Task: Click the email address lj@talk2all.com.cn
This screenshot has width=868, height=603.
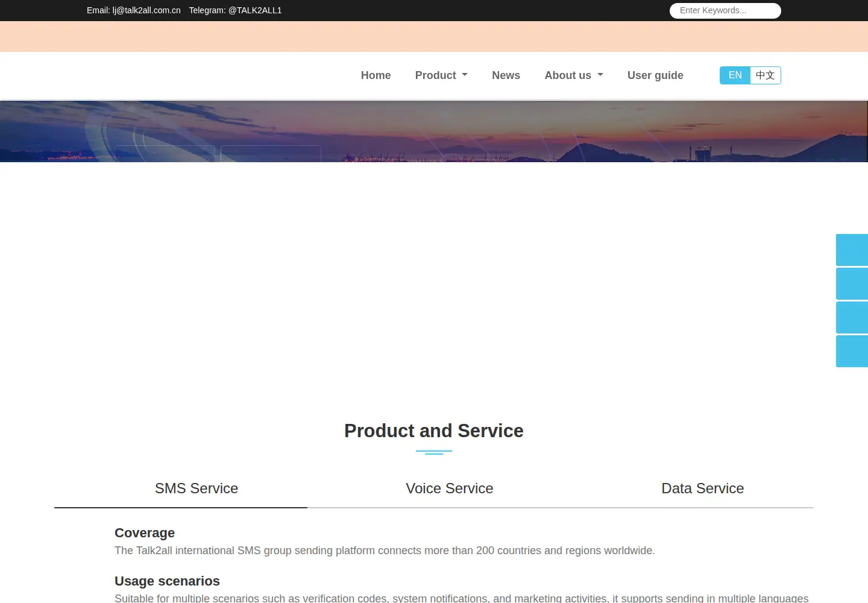Action: click(x=146, y=10)
